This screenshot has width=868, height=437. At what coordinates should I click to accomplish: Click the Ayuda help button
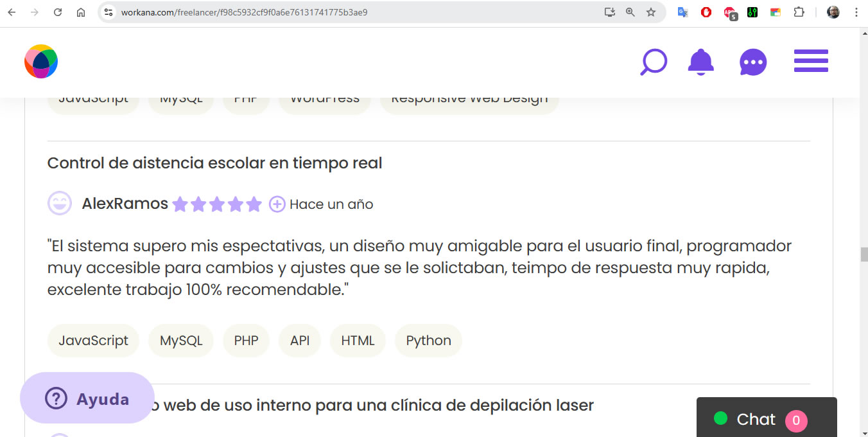click(x=87, y=398)
